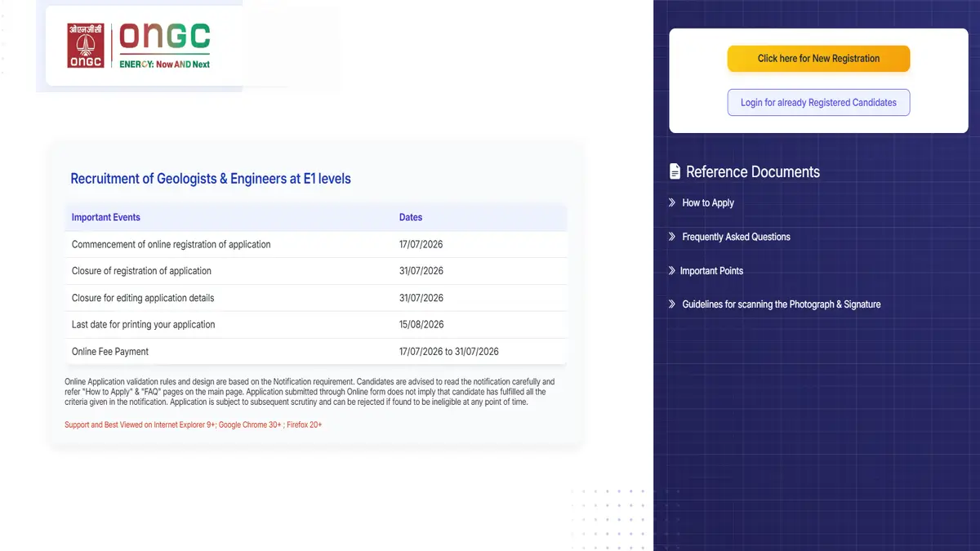Click the Important Events column header

106,217
